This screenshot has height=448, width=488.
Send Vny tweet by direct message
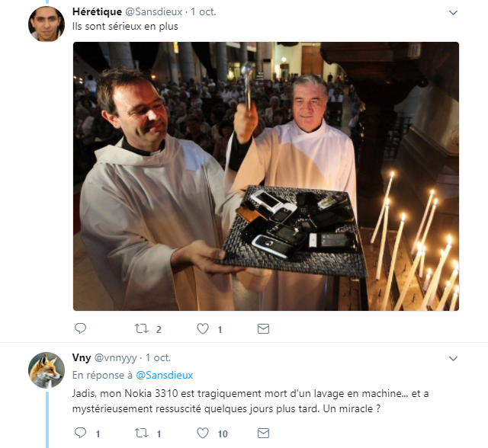pos(263,433)
